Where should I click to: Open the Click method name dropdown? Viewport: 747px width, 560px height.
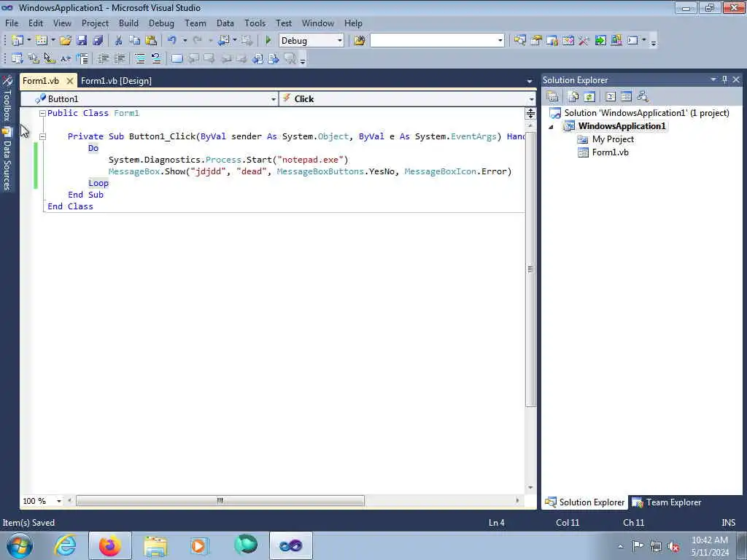[x=531, y=99]
